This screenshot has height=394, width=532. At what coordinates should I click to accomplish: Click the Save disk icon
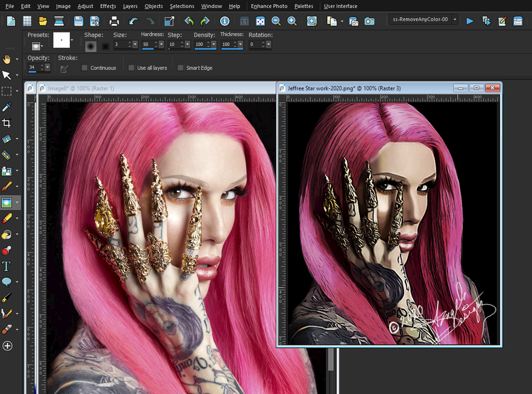[78, 21]
